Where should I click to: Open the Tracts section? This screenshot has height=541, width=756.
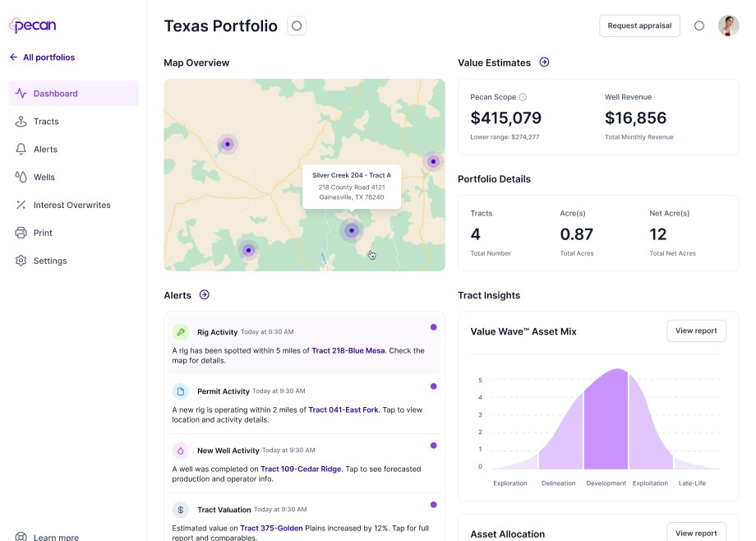pyautogui.click(x=73, y=122)
